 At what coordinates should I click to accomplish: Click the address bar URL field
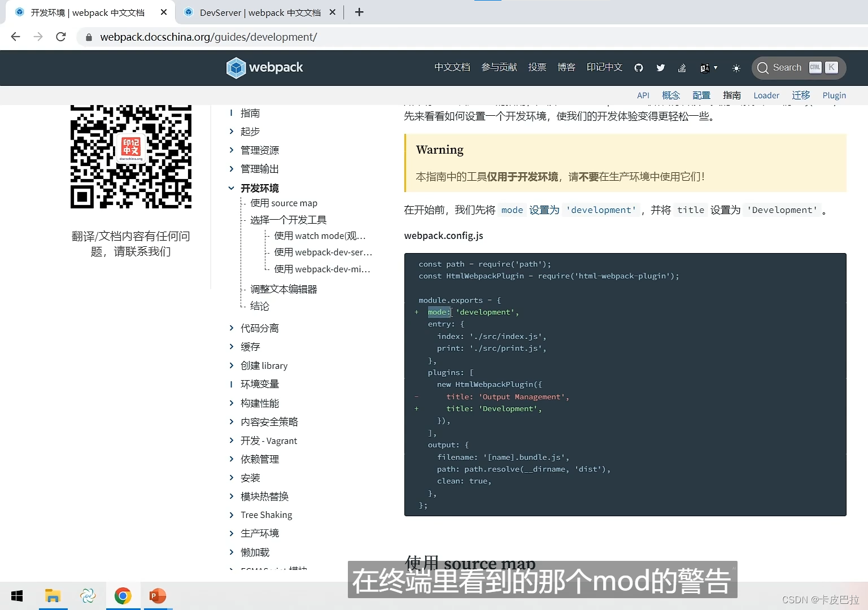[x=208, y=37]
